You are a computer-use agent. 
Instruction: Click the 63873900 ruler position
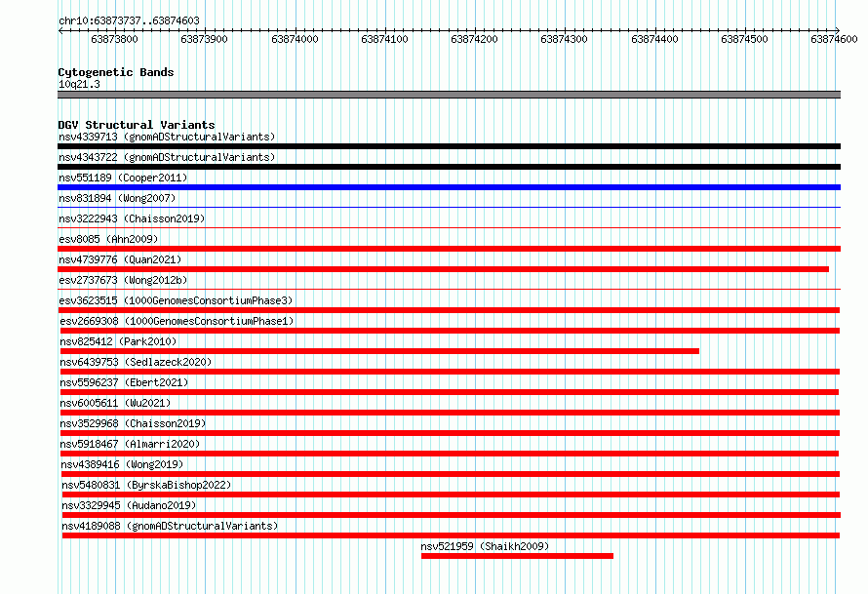[x=204, y=39]
